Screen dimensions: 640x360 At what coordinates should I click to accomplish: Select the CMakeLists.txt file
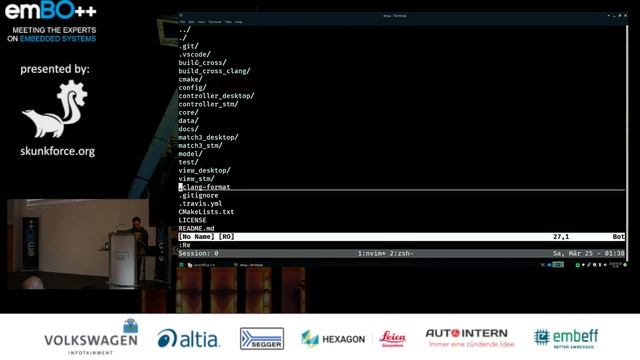[x=207, y=212]
